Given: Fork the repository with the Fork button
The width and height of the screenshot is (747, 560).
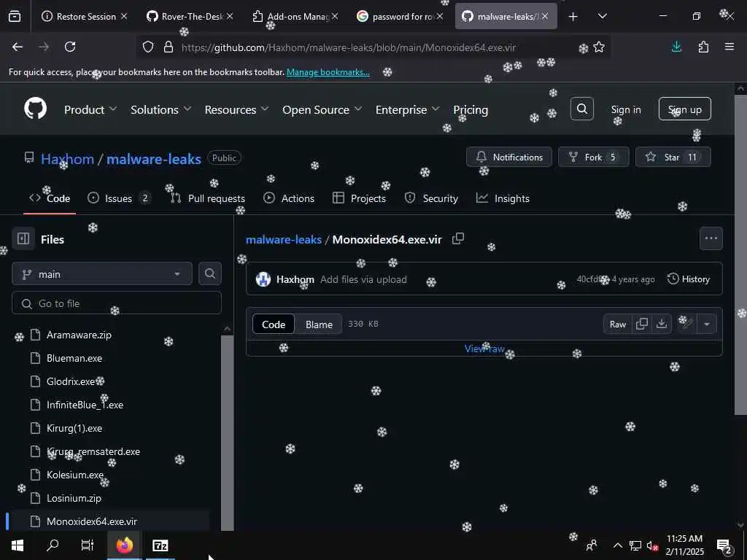Looking at the screenshot, I should click(x=594, y=157).
